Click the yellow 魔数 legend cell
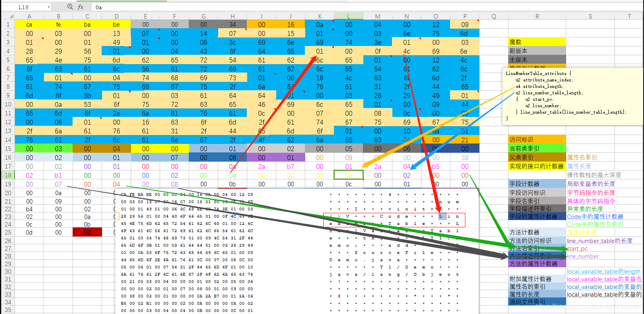The image size is (644, 314). (537, 42)
